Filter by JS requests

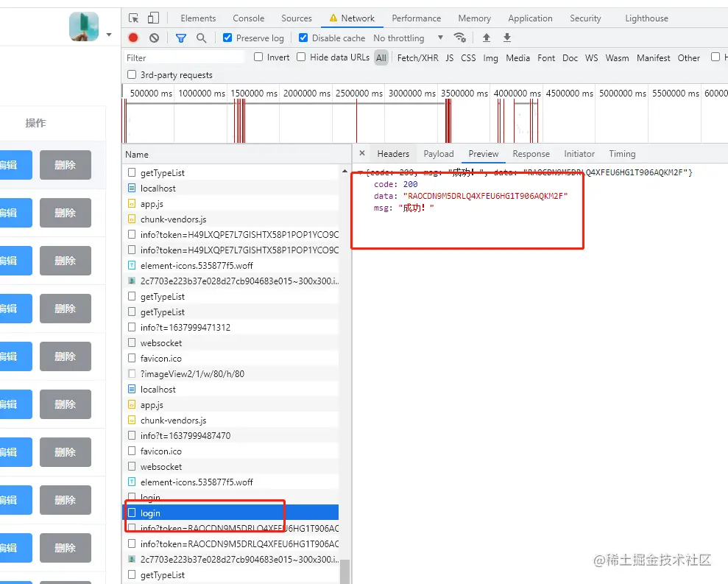click(450, 58)
